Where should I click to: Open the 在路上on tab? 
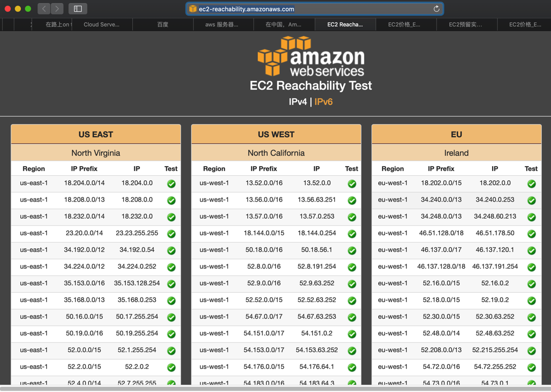coord(52,25)
